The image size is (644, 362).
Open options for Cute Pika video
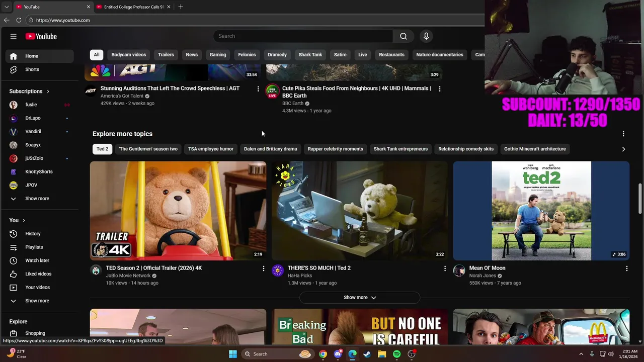click(440, 89)
